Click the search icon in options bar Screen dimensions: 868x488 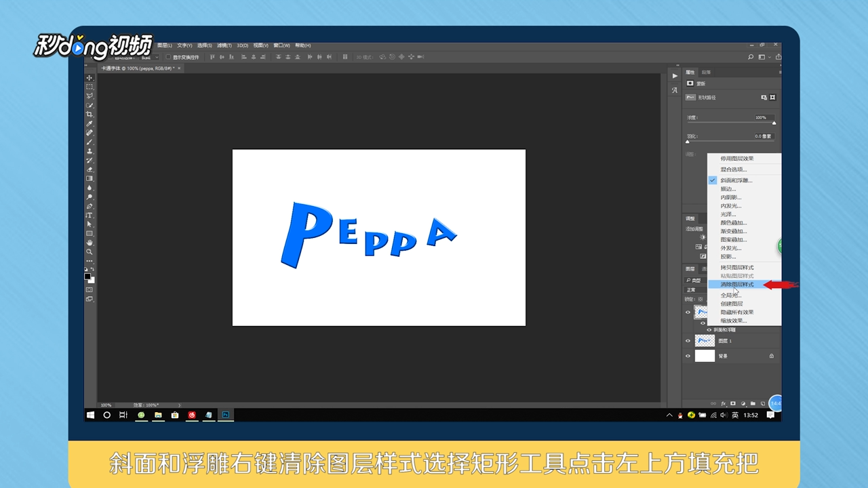point(751,57)
